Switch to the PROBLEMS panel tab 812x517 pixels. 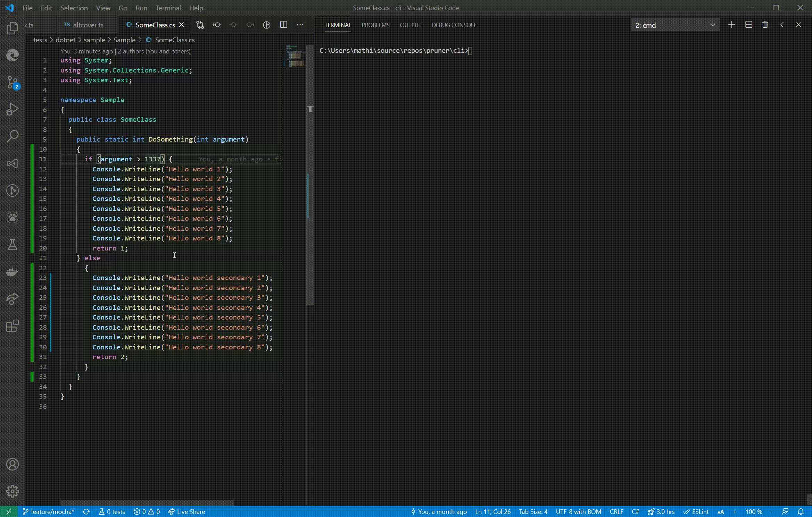375,25
